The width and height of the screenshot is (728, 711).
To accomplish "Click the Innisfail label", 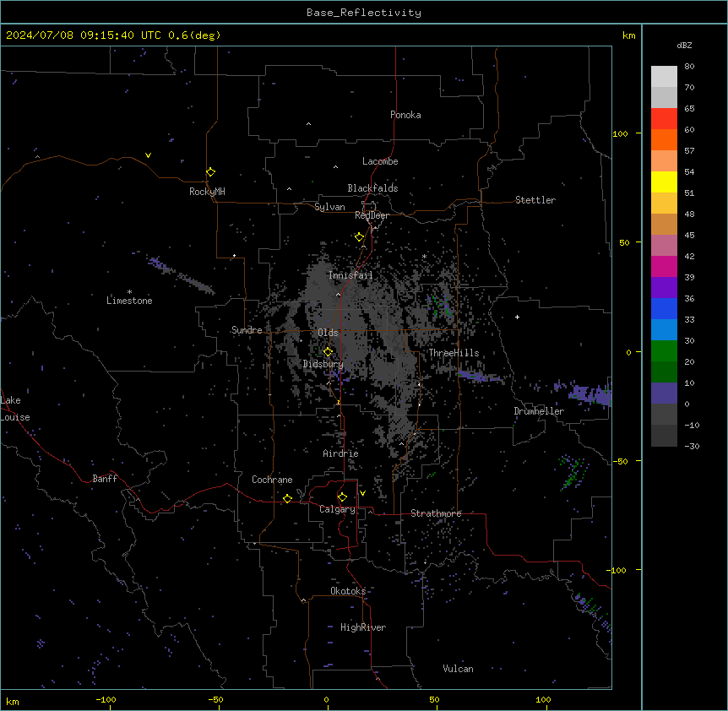I will tap(350, 275).
